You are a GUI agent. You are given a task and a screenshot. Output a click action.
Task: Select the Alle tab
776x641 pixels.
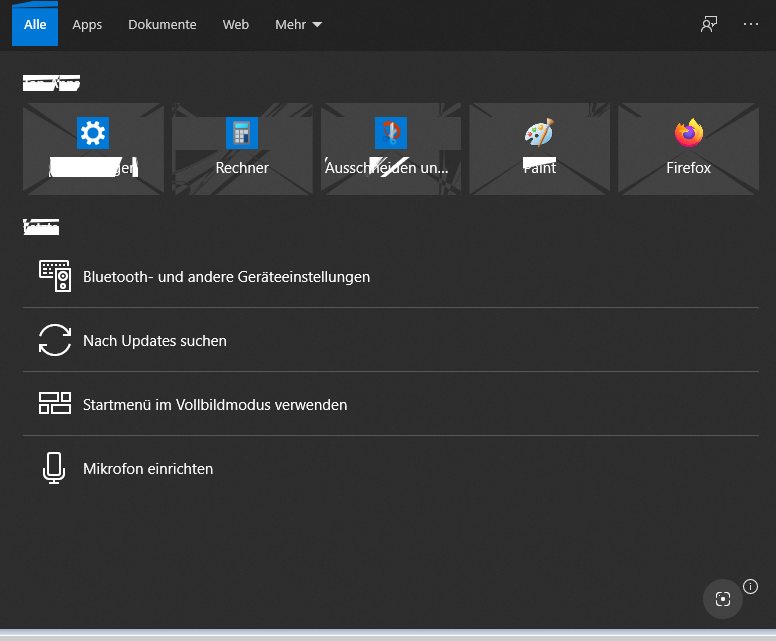click(35, 24)
